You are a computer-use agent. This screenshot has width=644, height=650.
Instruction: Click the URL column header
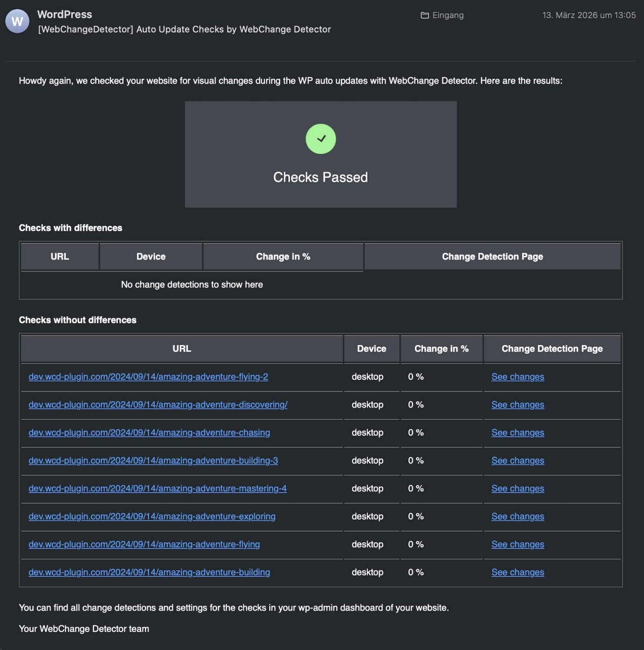coord(182,348)
